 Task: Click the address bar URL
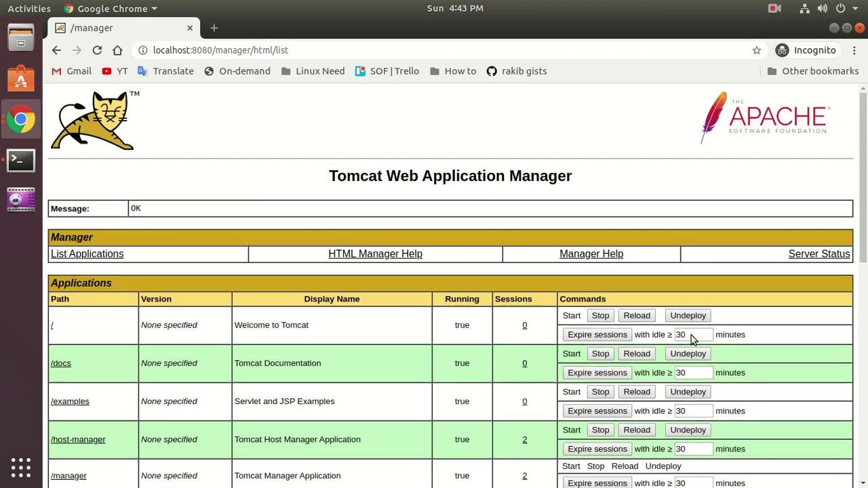[x=220, y=50]
